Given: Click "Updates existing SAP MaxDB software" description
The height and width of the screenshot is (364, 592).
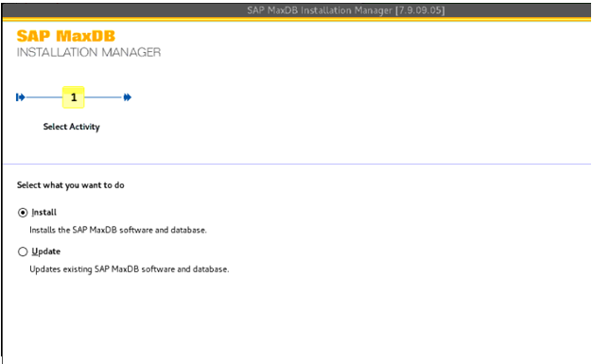Looking at the screenshot, I should coord(130,269).
